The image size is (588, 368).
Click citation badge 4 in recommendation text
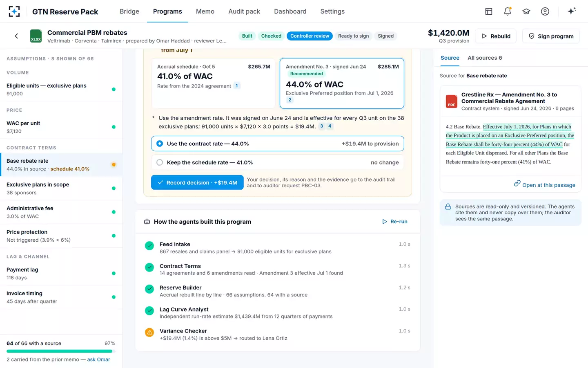pos(330,126)
